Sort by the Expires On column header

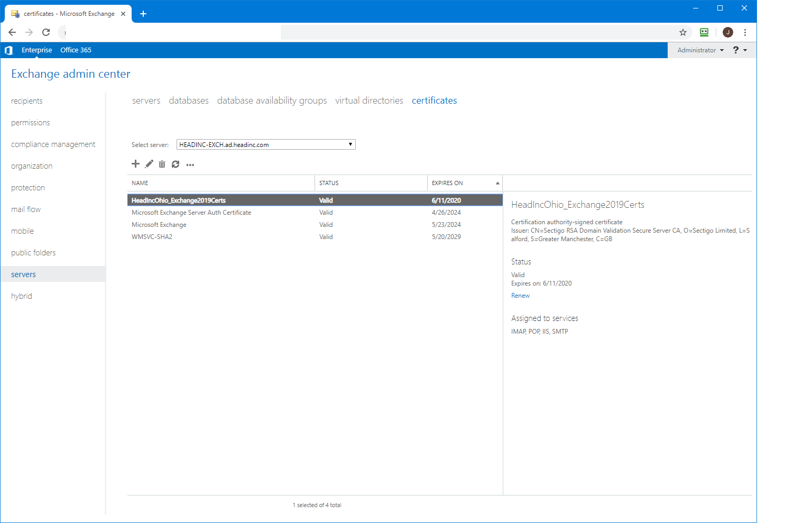(447, 183)
